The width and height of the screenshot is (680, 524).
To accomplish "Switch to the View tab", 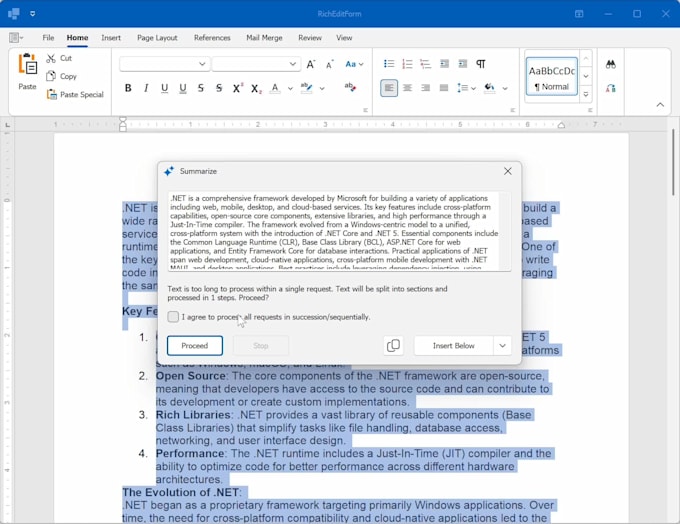I will pyautogui.click(x=344, y=38).
